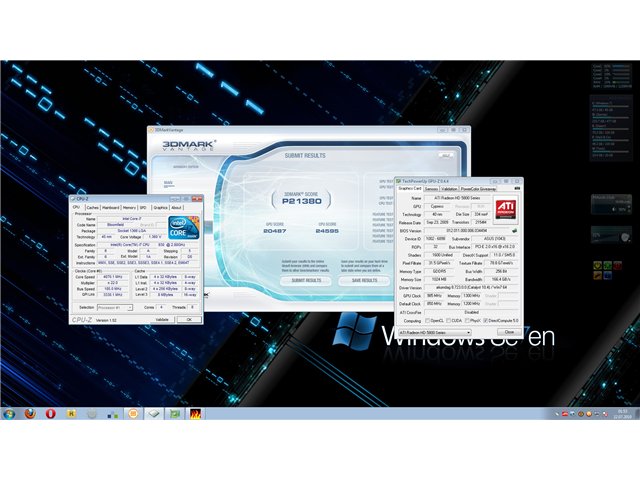Switch to the Memory tab in CPU-Z
Screen dimensions: 640x480
129,208
